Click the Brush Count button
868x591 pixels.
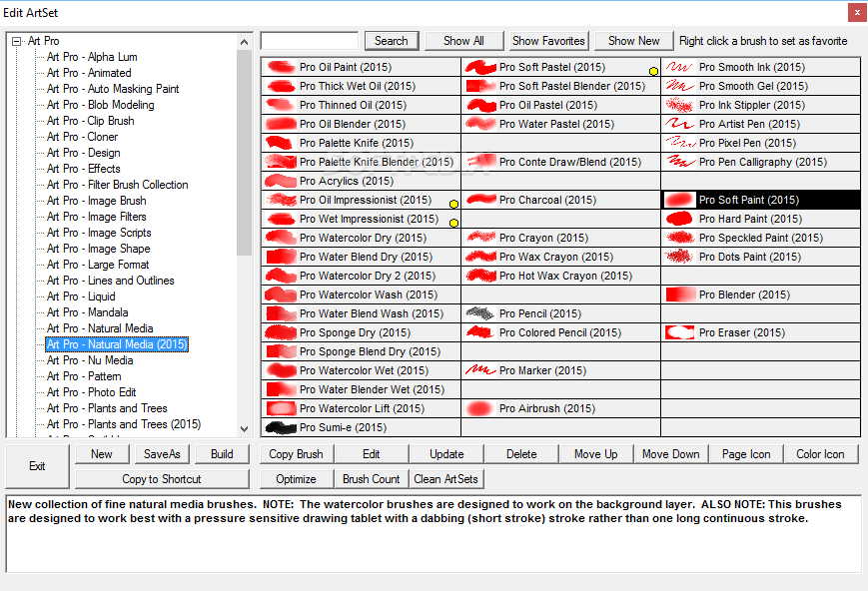point(372,479)
